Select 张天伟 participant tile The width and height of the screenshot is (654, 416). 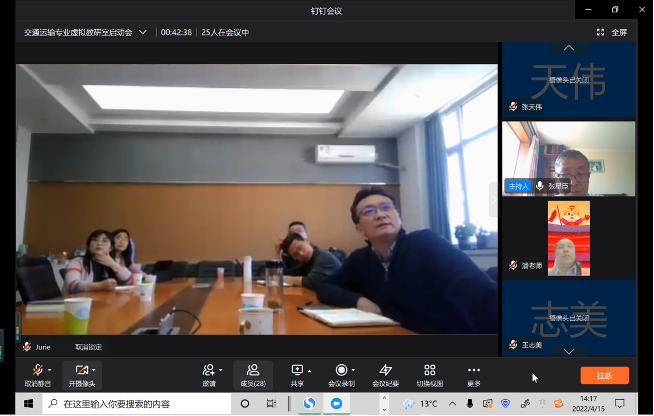coord(569,80)
